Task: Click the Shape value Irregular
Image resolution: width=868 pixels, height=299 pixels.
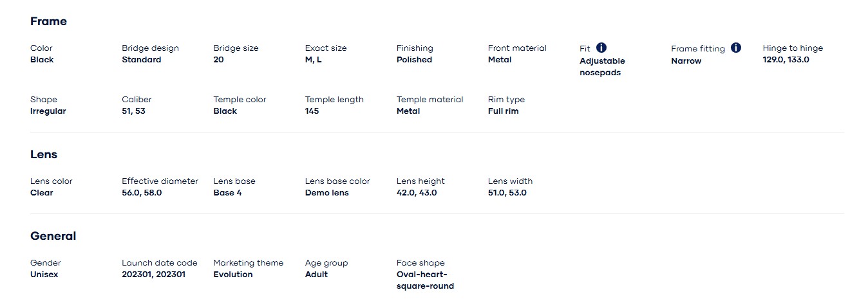Action: [48, 111]
